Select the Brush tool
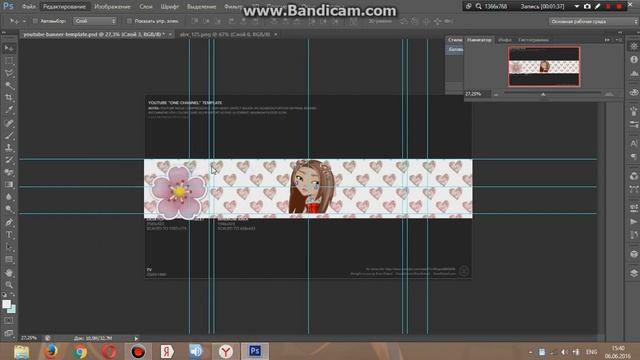 point(9,135)
